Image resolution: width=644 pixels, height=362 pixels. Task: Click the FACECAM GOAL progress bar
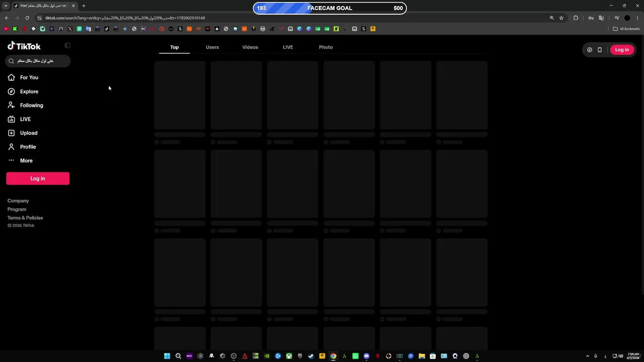330,8
